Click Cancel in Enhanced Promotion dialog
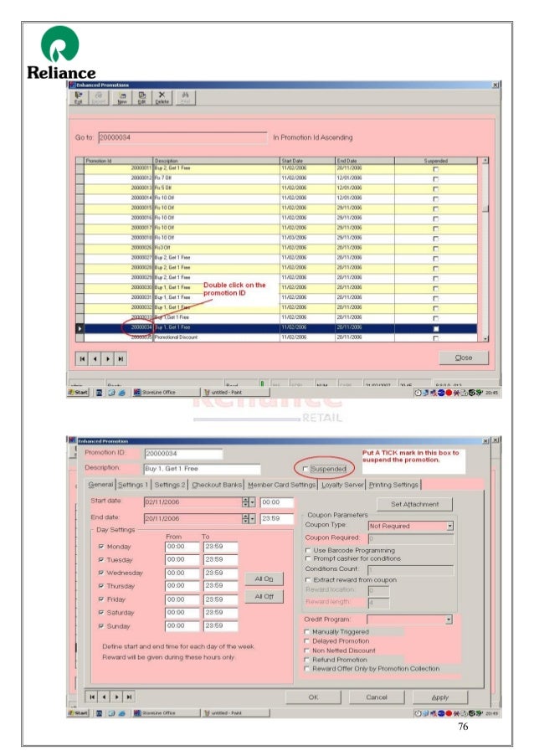The image size is (534, 756). 377,697
